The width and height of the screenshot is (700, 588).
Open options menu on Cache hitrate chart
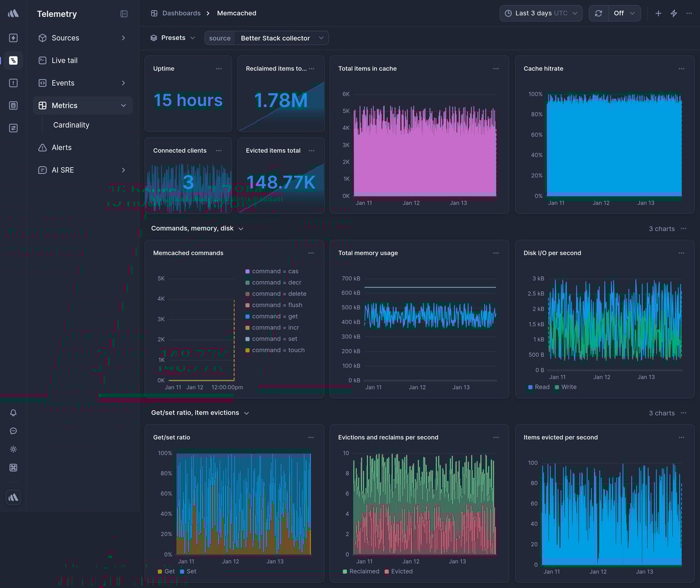[x=681, y=68]
